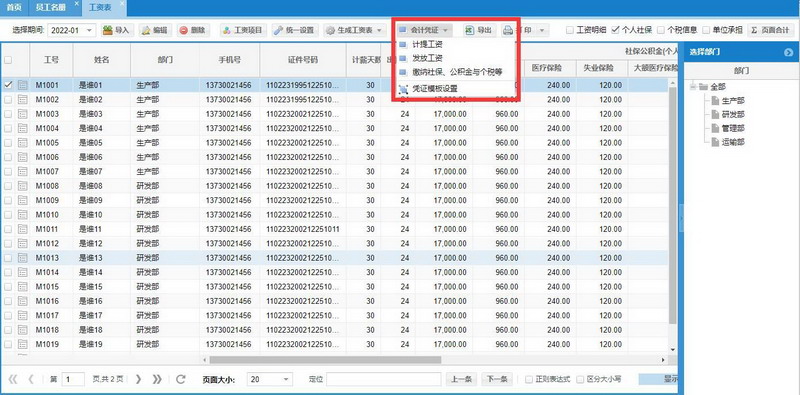The width and height of the screenshot is (800, 395).
Task: Click the red 删除 delete icon
Action: 184,30
